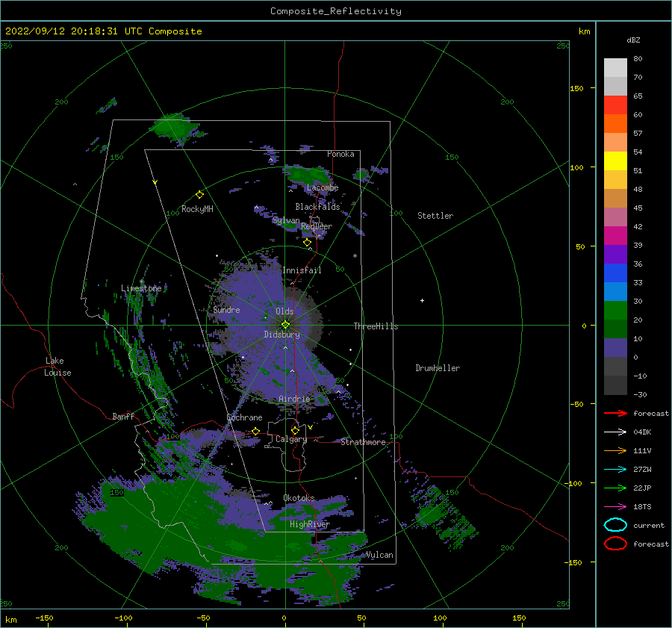This screenshot has width=672, height=628.
Task: Click the Sundre label
Action: click(x=226, y=309)
